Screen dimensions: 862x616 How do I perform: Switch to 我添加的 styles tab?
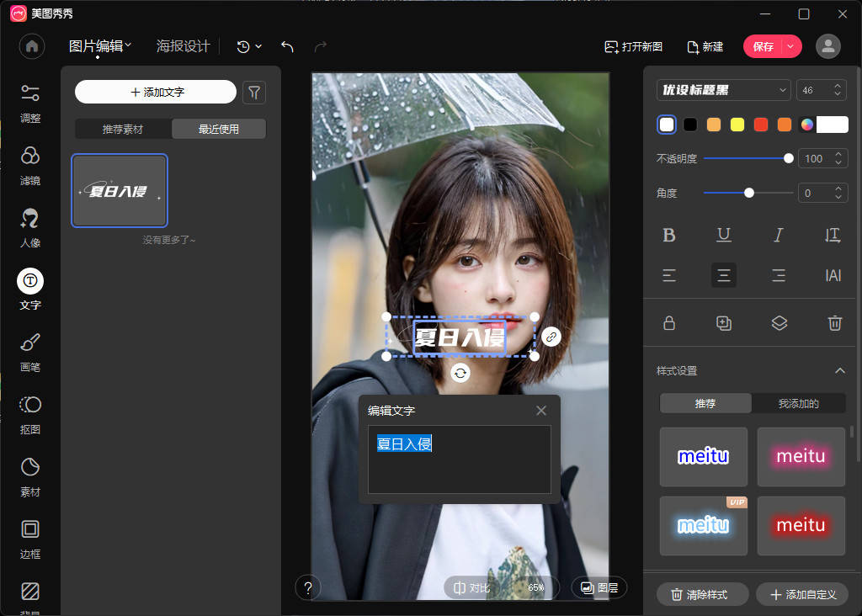pyautogui.click(x=798, y=403)
